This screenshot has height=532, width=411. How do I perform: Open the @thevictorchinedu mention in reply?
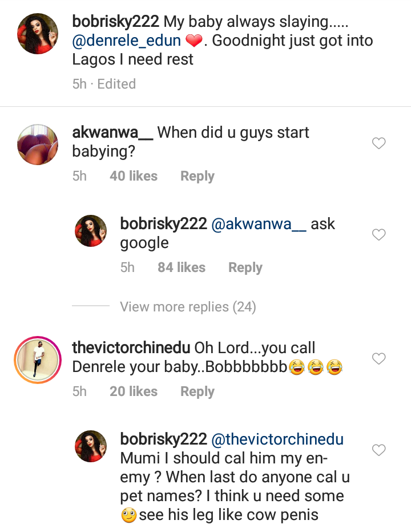tap(277, 439)
